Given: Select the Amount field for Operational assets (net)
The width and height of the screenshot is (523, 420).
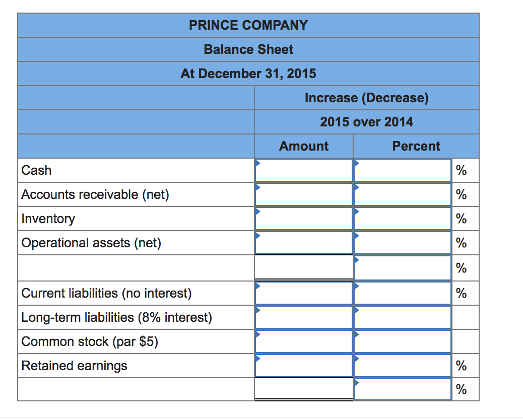Looking at the screenshot, I should (304, 243).
